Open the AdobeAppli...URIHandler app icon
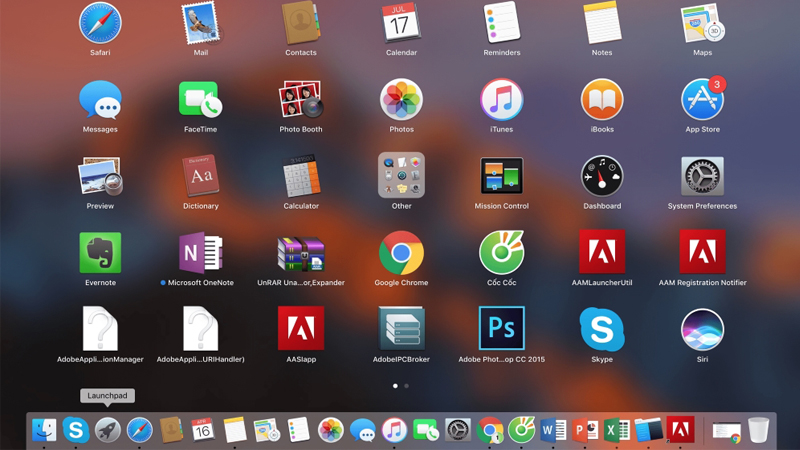 (201, 329)
